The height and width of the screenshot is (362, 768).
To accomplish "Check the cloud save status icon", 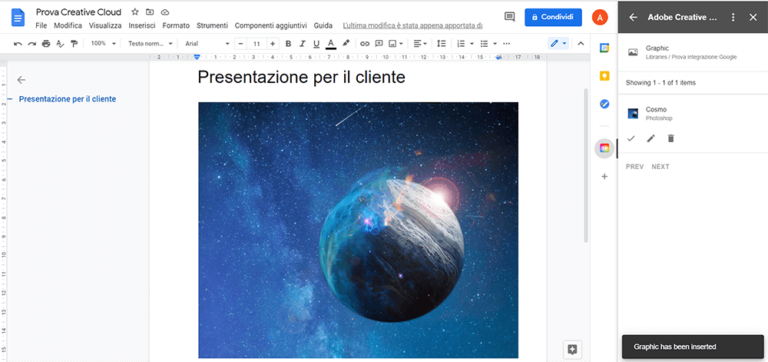I will (x=165, y=12).
